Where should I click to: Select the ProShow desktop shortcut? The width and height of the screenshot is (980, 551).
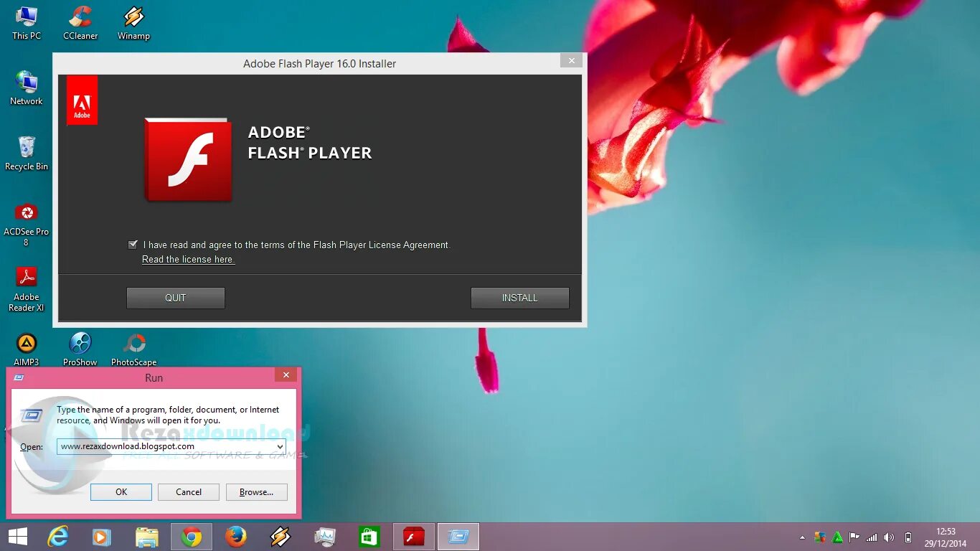tap(80, 349)
